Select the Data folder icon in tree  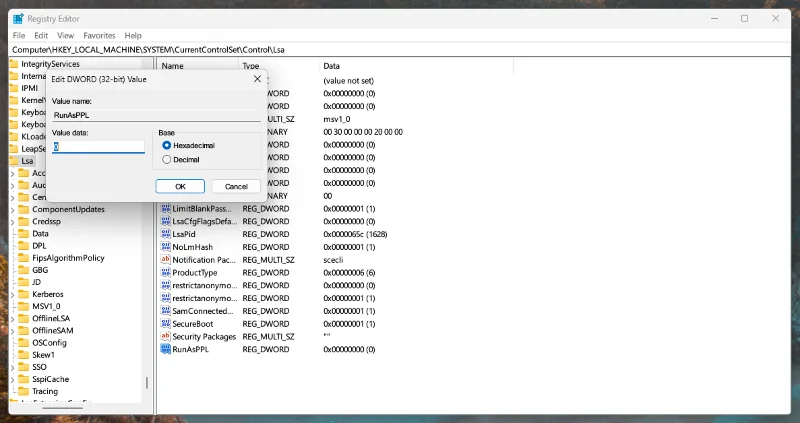pyautogui.click(x=24, y=233)
